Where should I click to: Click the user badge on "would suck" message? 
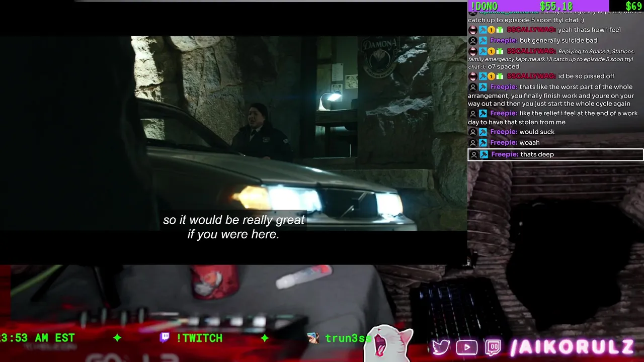[472, 132]
